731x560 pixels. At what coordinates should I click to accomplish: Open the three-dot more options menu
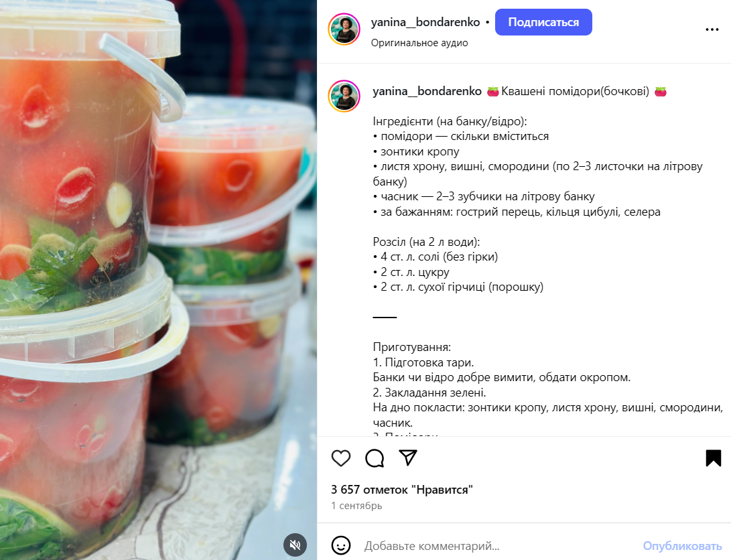(712, 29)
